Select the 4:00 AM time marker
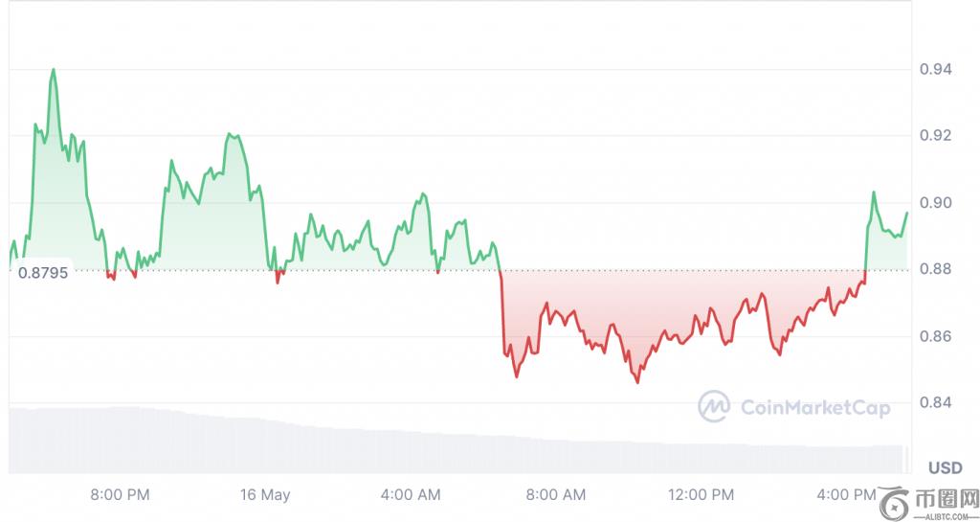This screenshot has width=980, height=522. tap(411, 495)
